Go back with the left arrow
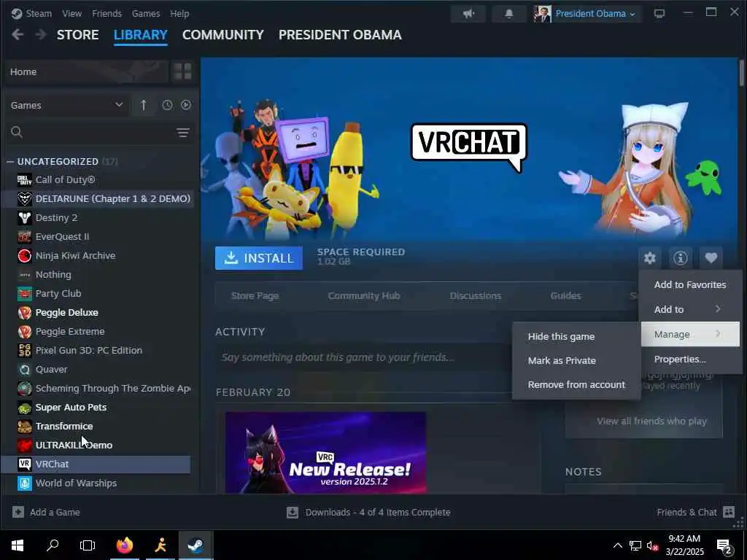The height and width of the screenshot is (560, 747). tap(18, 35)
